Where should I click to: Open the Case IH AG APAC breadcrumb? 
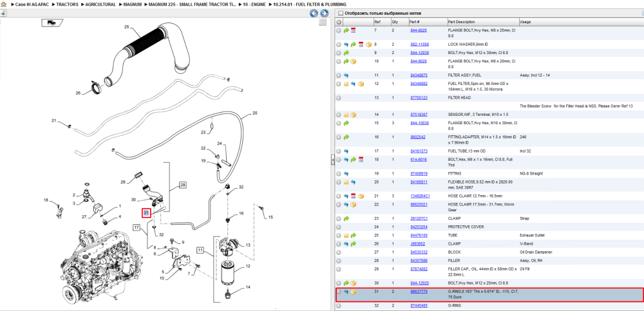pos(32,4)
